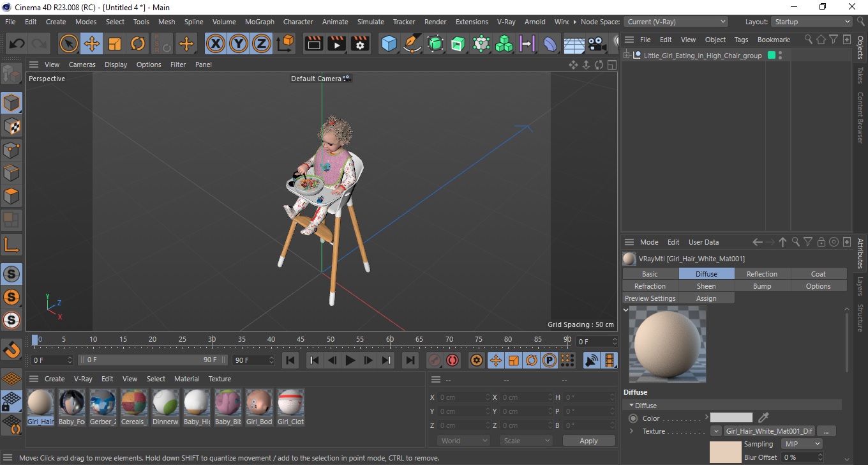Switch to Polygons mode

tap(11, 196)
